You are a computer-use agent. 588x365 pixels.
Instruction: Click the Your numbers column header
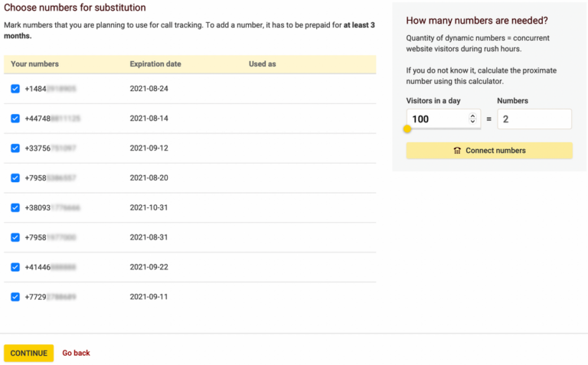(35, 64)
